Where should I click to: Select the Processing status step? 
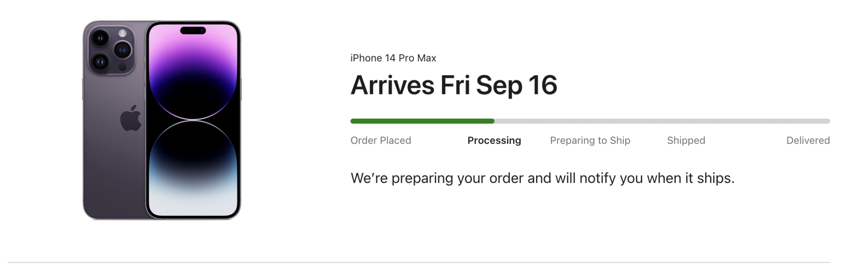coord(494,140)
